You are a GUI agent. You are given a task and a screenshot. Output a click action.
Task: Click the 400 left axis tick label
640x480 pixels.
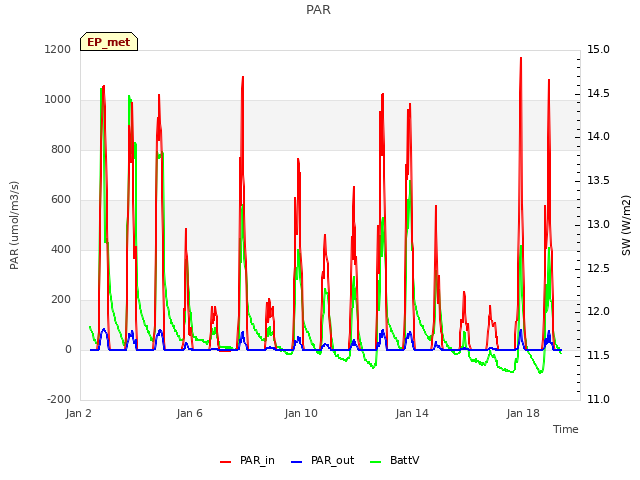click(61, 249)
